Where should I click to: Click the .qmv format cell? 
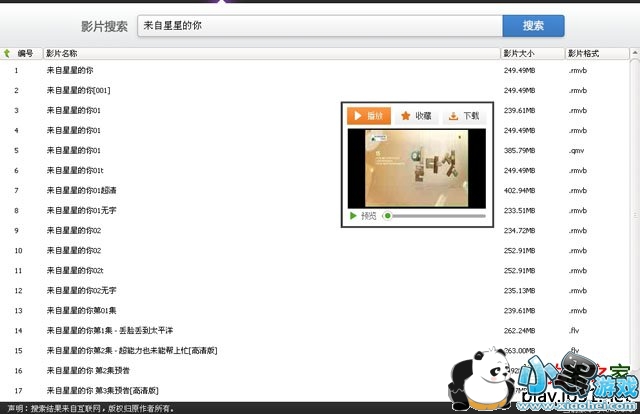(576, 151)
